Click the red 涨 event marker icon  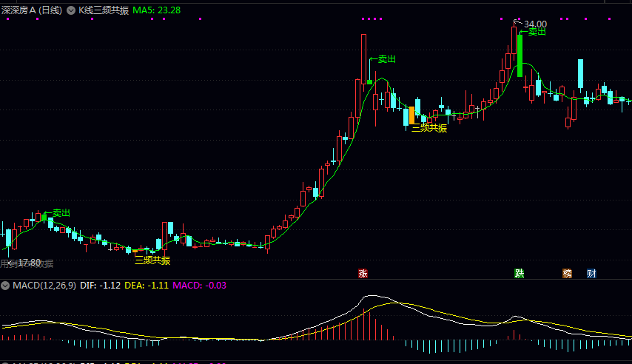(x=363, y=274)
